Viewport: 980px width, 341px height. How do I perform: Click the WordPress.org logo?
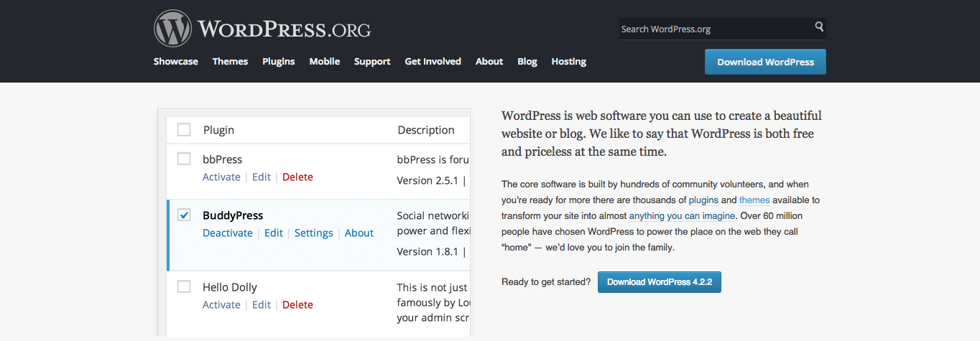click(262, 29)
